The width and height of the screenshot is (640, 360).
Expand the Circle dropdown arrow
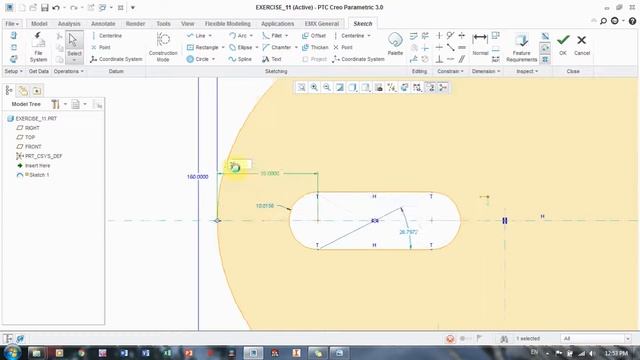pyautogui.click(x=213, y=59)
